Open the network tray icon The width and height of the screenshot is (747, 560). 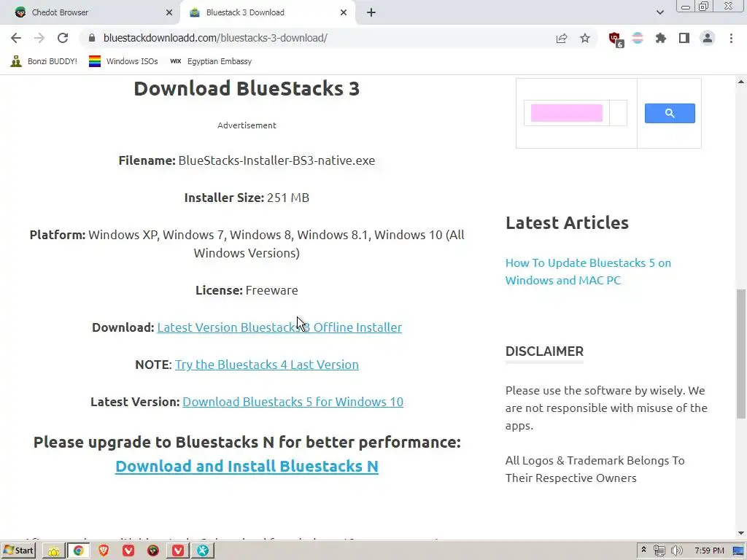tap(659, 551)
